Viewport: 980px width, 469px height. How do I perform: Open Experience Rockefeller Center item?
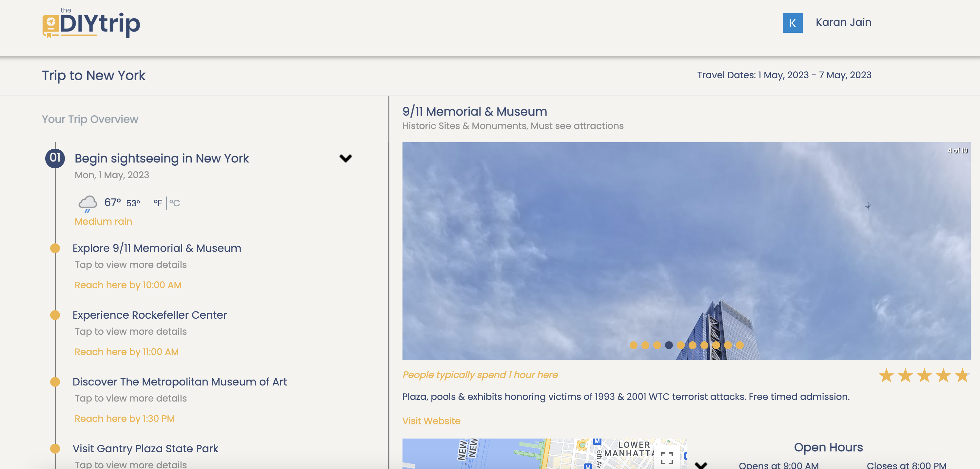pos(149,315)
